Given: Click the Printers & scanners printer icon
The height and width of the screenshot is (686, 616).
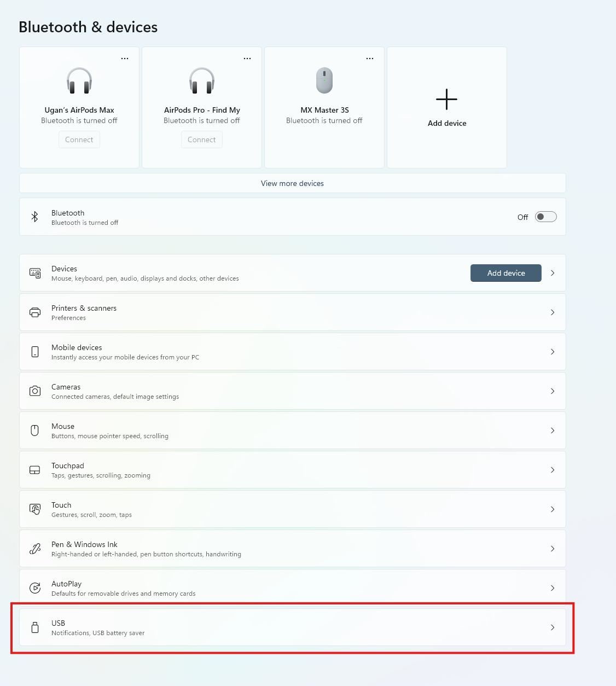Looking at the screenshot, I should tap(35, 312).
